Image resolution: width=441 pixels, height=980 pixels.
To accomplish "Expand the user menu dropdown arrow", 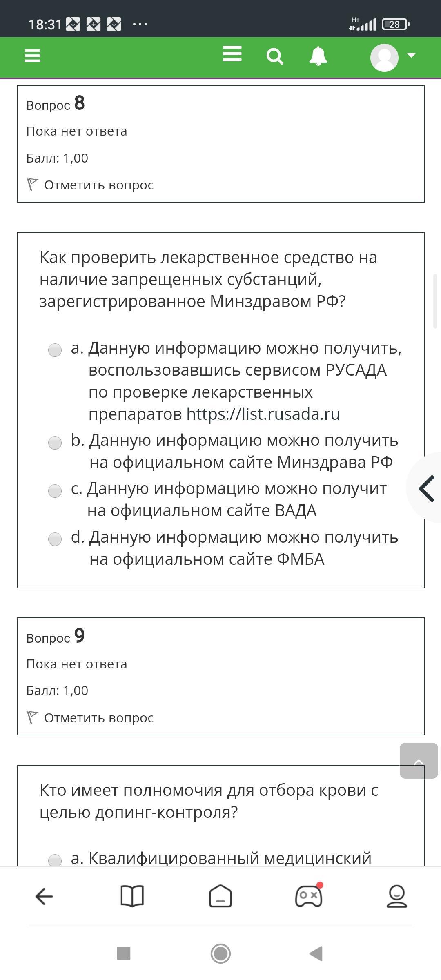I will [x=411, y=55].
